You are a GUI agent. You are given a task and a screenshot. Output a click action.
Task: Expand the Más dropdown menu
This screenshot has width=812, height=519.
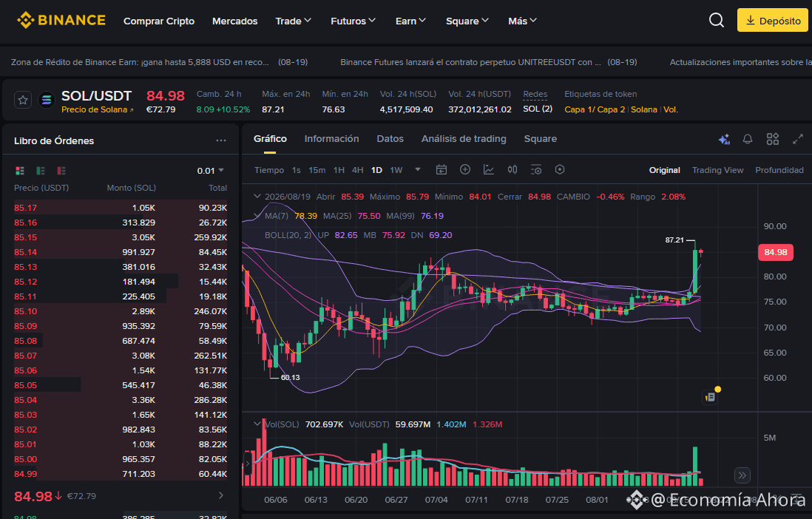[522, 21]
